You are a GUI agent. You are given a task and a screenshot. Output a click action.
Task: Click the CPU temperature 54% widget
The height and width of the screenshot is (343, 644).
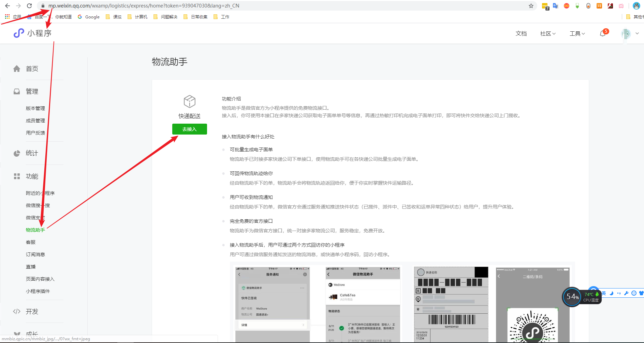click(582, 297)
